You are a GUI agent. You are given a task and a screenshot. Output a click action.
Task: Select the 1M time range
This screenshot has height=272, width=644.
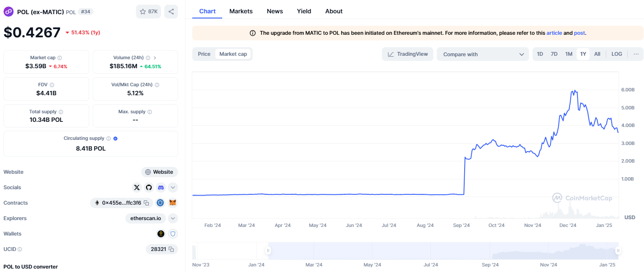569,54
